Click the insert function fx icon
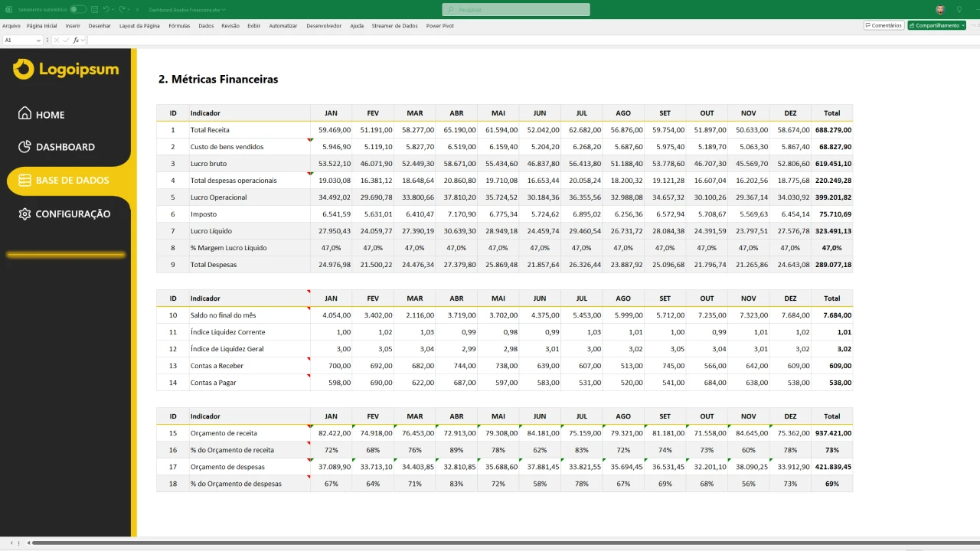The image size is (980, 551). point(76,40)
